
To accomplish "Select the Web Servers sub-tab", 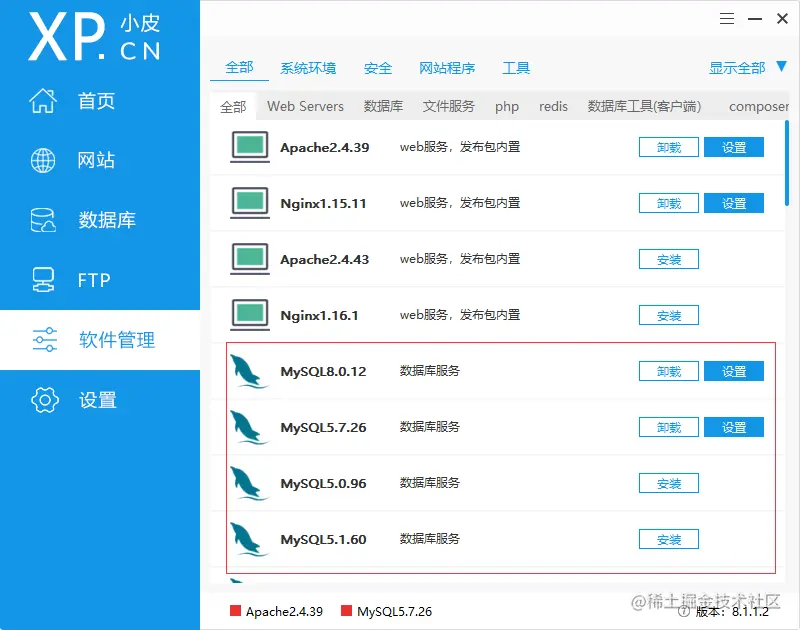I will click(305, 107).
